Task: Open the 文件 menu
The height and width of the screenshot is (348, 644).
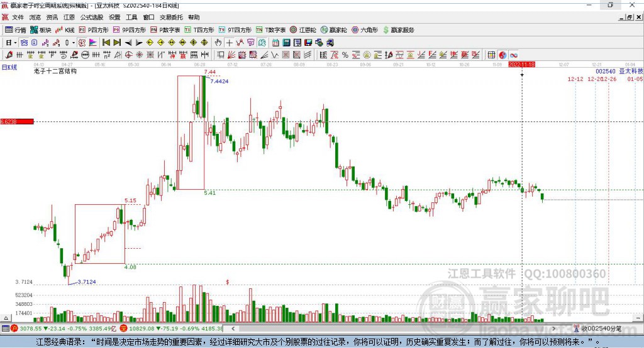Action: (x=18, y=17)
